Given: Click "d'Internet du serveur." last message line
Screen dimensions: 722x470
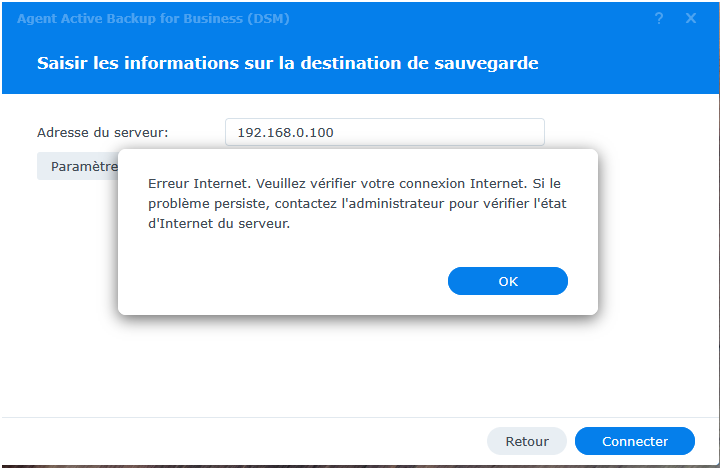Looking at the screenshot, I should (x=218, y=224).
